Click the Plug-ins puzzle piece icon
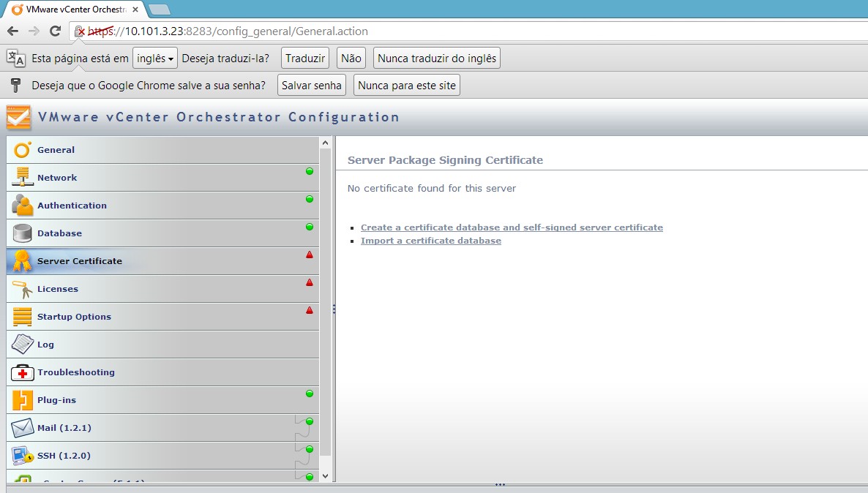Viewport: 868px width, 493px height. pos(23,400)
